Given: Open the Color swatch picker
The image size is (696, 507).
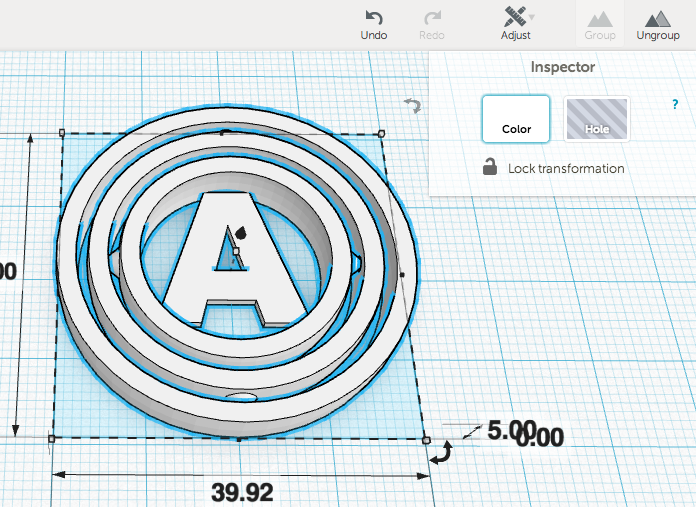Looking at the screenshot, I should point(516,119).
